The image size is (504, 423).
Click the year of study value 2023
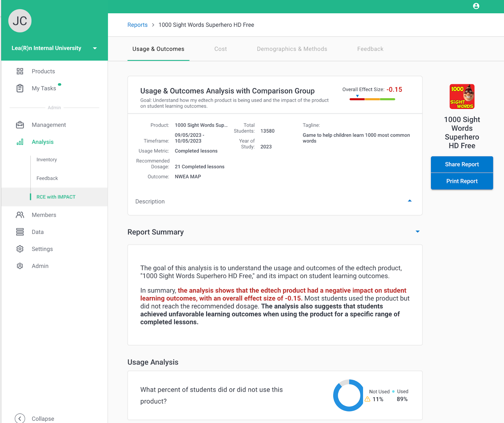(266, 147)
